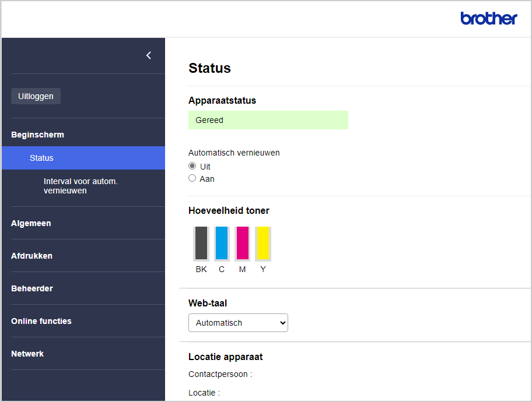This screenshot has width=532, height=402.
Task: Collapse the sidebar with the chevron arrow
Action: (x=149, y=55)
